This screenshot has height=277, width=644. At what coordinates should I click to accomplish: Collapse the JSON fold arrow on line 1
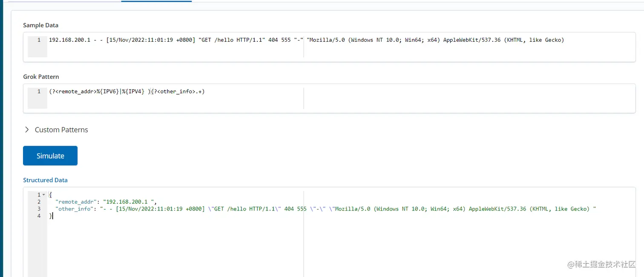43,195
